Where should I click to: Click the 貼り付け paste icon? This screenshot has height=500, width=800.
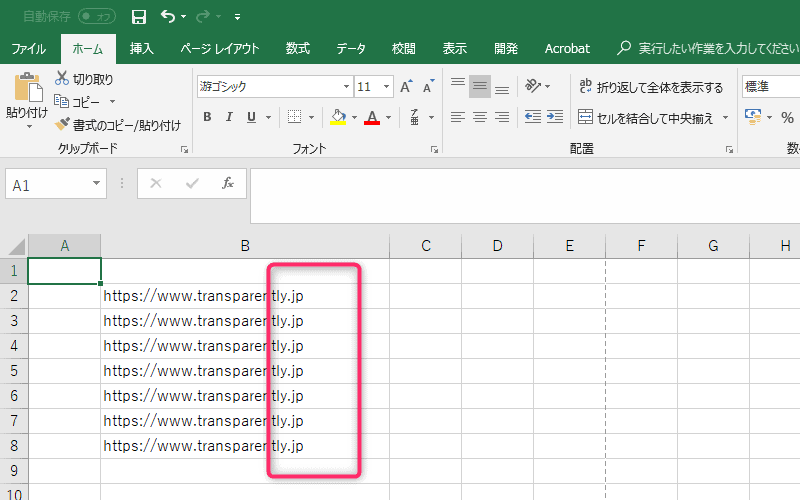(28, 88)
